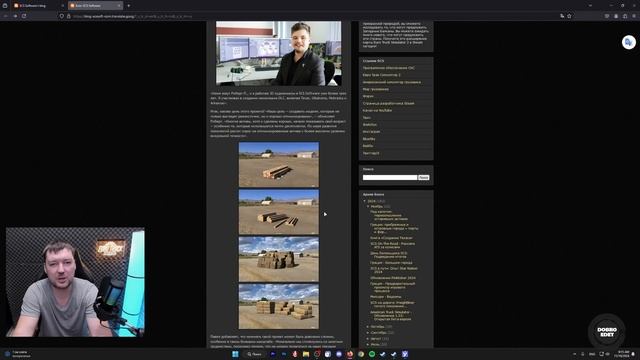Open the Инстаграм sidebar link
Image resolution: width=640 pixels, height=360 pixels.
pos(371,131)
